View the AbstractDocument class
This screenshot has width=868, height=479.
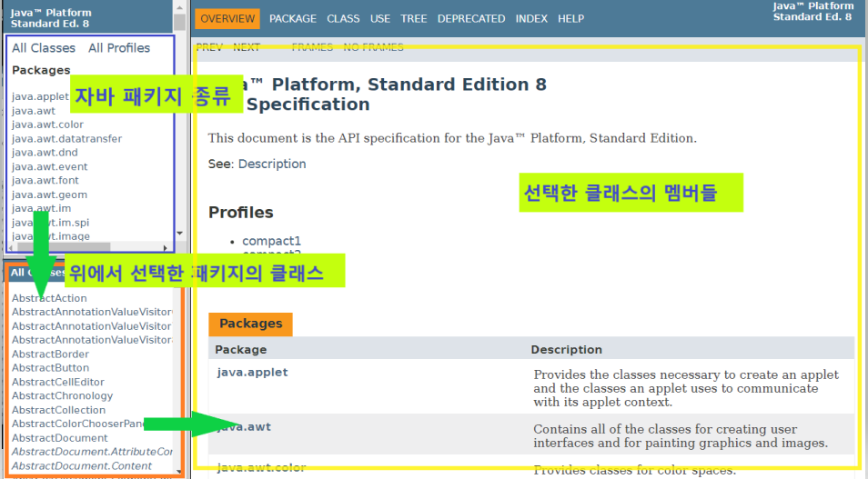[x=60, y=438]
